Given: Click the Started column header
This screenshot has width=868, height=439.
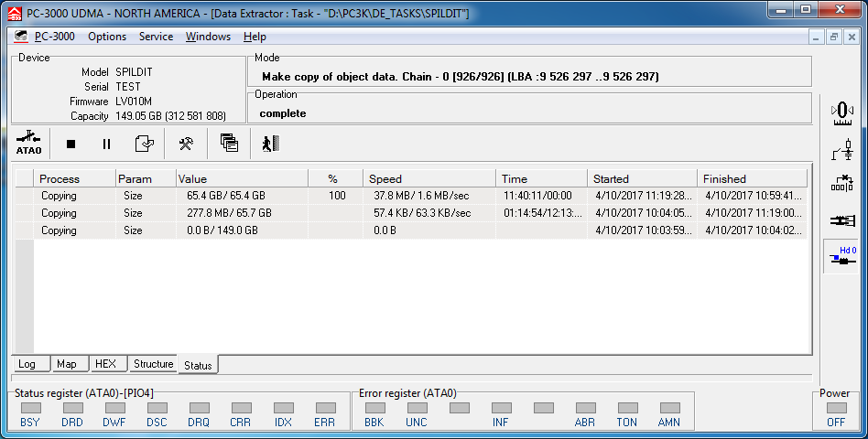Looking at the screenshot, I should click(642, 178).
